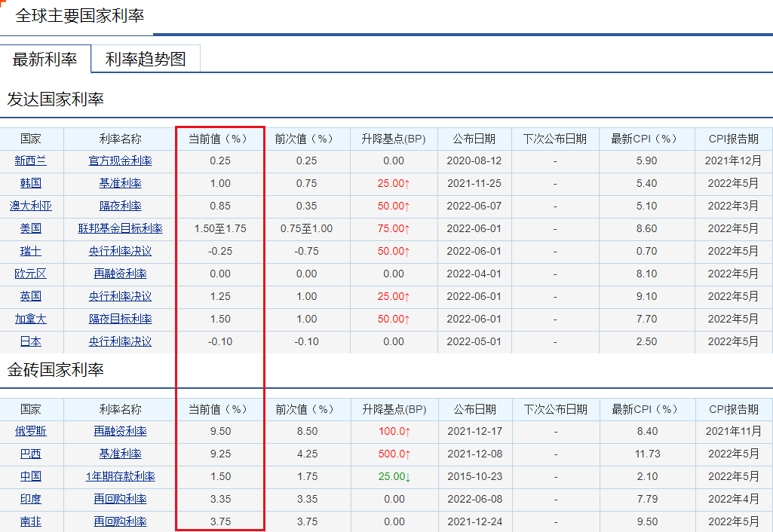773x532 pixels.
Task: Click the 印度 country link
Action: tap(31, 499)
